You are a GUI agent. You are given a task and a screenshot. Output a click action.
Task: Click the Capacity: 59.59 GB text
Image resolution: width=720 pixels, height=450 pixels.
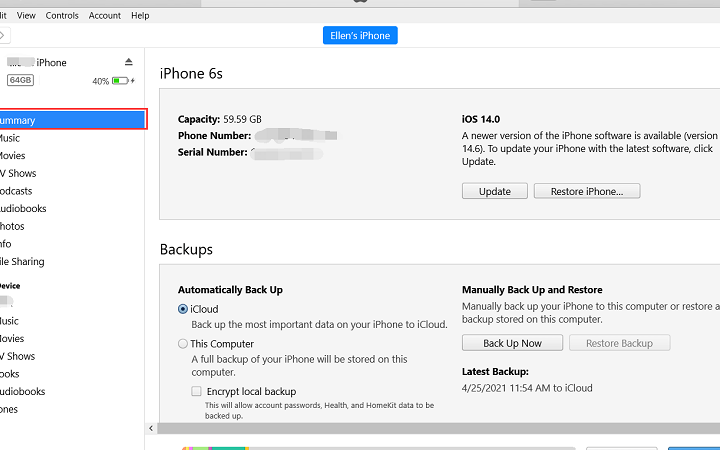coord(219,119)
